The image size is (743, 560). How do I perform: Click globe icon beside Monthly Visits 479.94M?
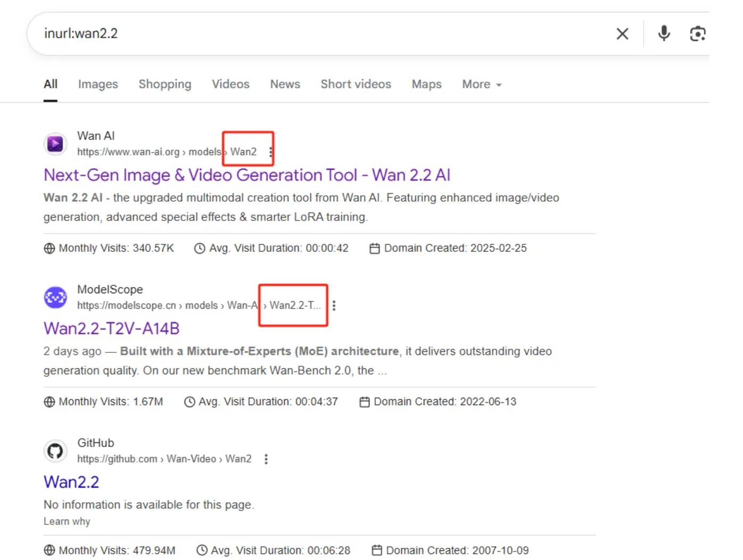tap(49, 550)
